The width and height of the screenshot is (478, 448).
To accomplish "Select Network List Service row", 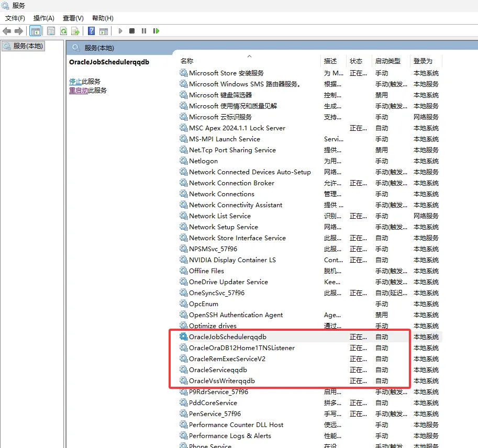I will [309, 216].
